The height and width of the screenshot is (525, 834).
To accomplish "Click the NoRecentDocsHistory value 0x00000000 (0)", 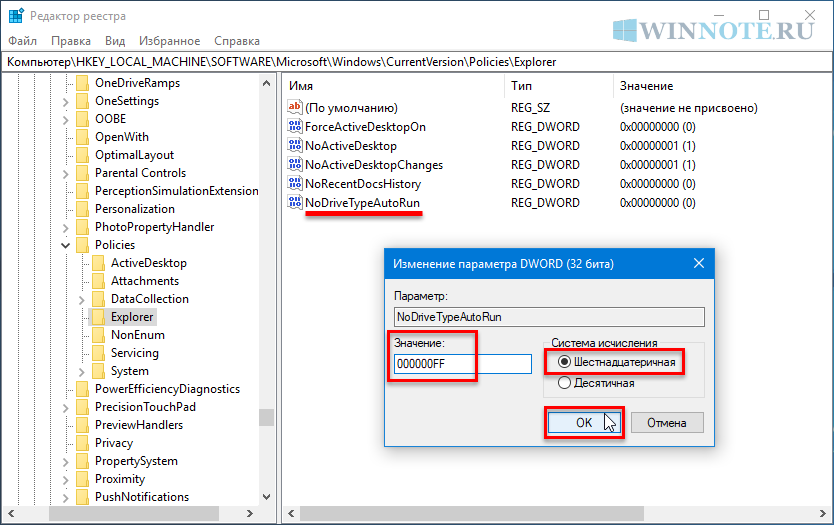I will [657, 184].
